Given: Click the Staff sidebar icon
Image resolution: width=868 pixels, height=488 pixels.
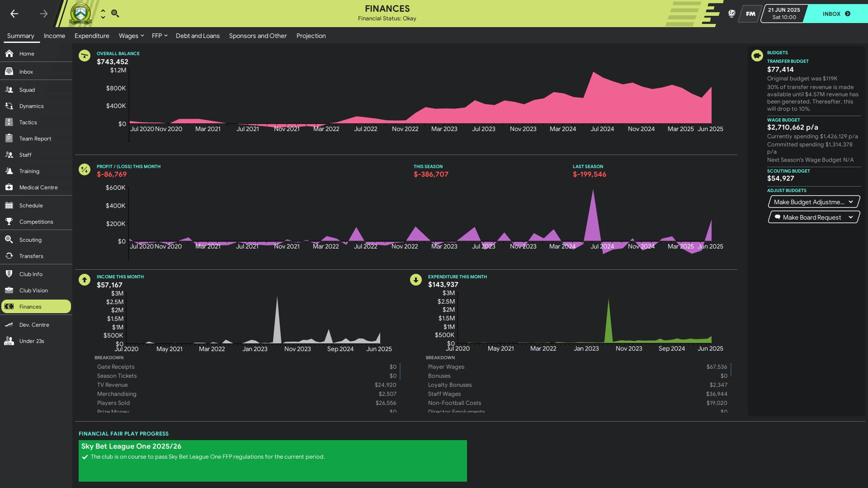Looking at the screenshot, I should (x=9, y=155).
